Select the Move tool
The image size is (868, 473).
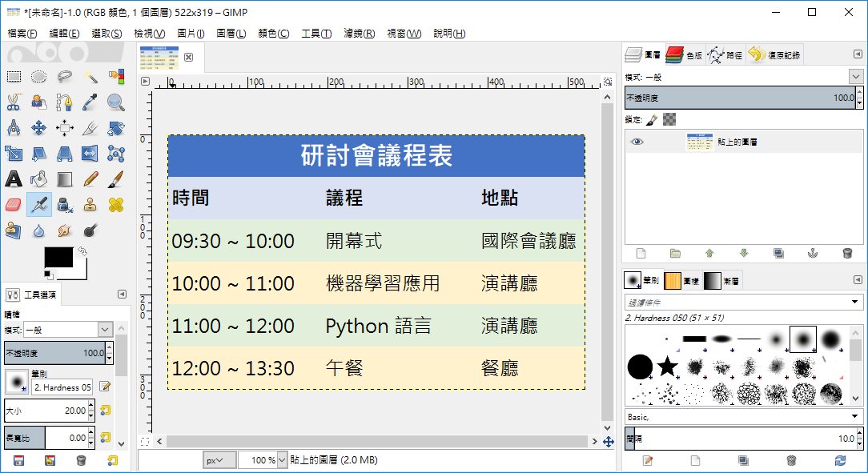point(39,128)
